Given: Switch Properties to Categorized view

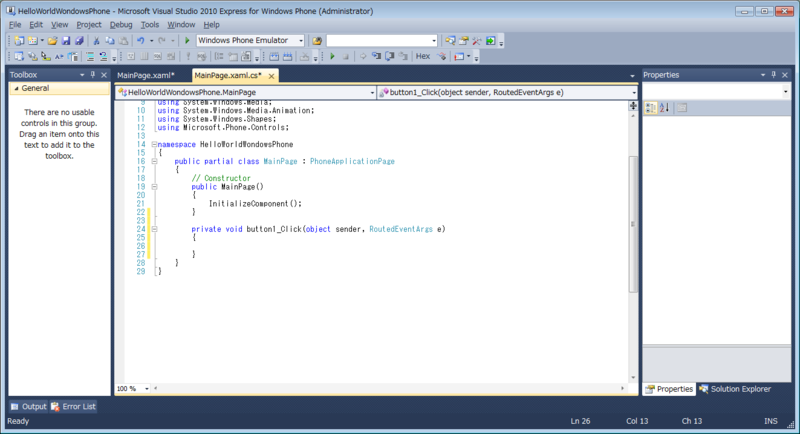Looking at the screenshot, I should pos(651,108).
